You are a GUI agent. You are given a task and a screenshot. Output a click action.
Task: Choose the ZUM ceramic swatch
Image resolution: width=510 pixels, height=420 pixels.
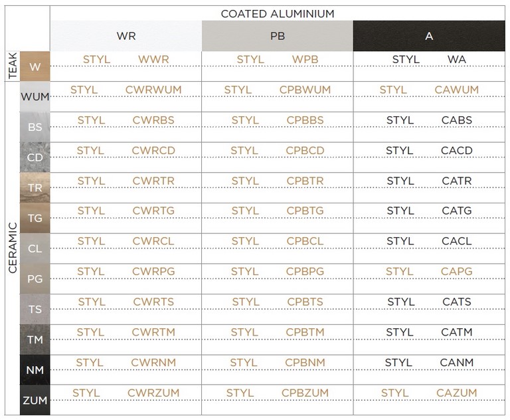(35, 400)
